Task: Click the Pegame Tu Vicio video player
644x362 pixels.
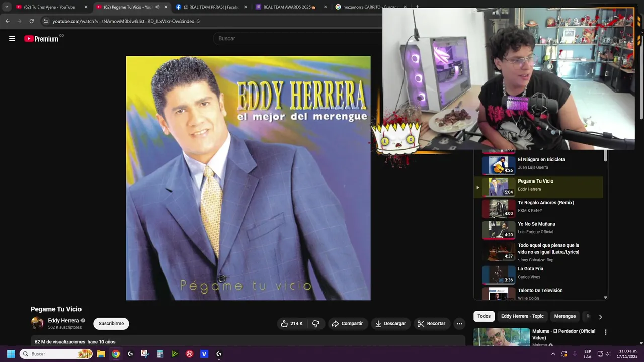Action: [248, 178]
